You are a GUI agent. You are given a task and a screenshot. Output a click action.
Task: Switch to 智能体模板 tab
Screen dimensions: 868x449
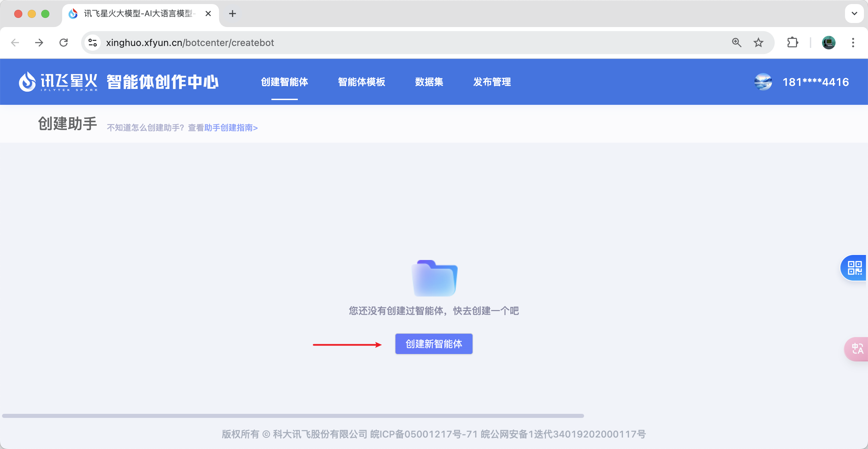point(361,82)
